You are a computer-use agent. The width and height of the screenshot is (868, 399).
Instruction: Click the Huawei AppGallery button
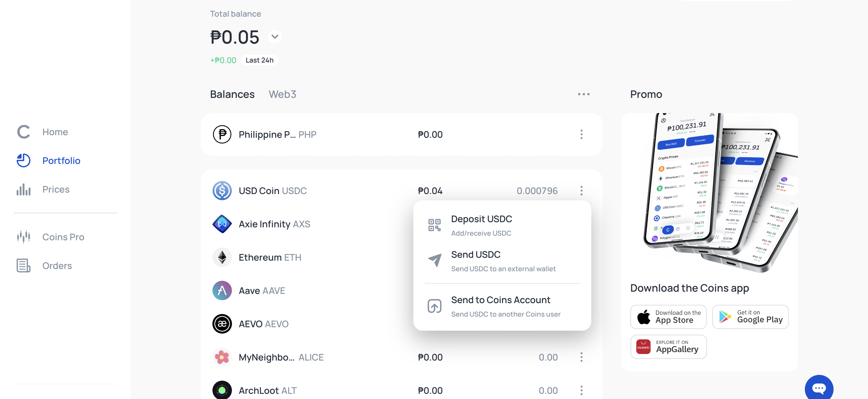click(x=669, y=346)
